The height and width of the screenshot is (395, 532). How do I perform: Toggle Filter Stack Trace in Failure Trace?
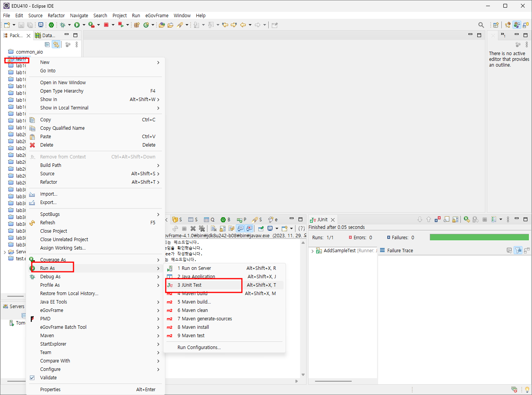click(x=518, y=250)
